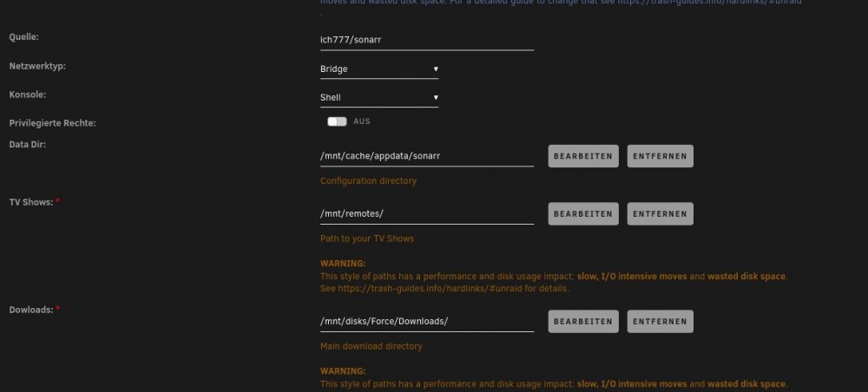
Task: Click the 'Konsole:' label
Action: 28,95
